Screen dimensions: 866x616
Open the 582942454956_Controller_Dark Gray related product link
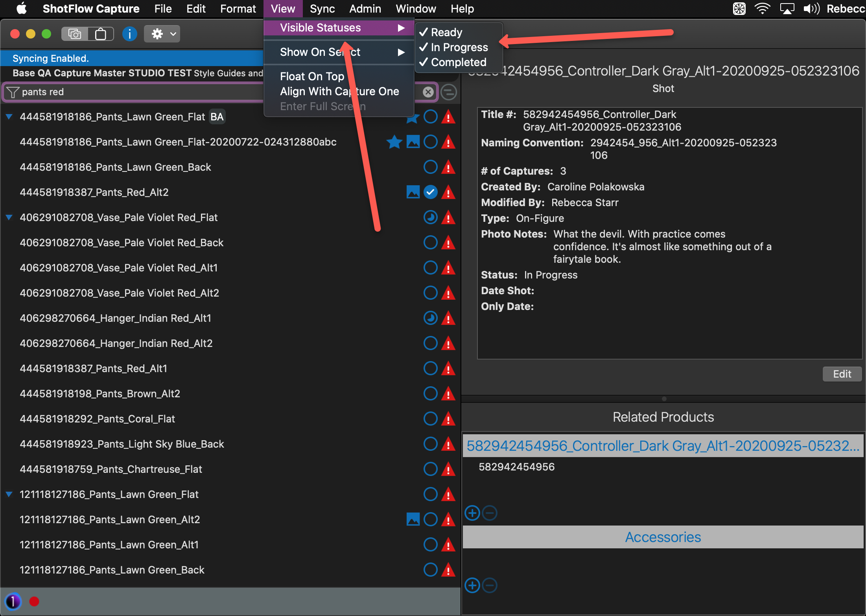(662, 446)
